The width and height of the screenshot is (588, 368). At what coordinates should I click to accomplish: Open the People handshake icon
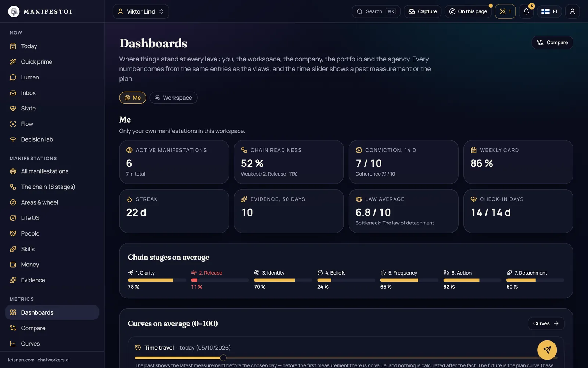(13, 233)
